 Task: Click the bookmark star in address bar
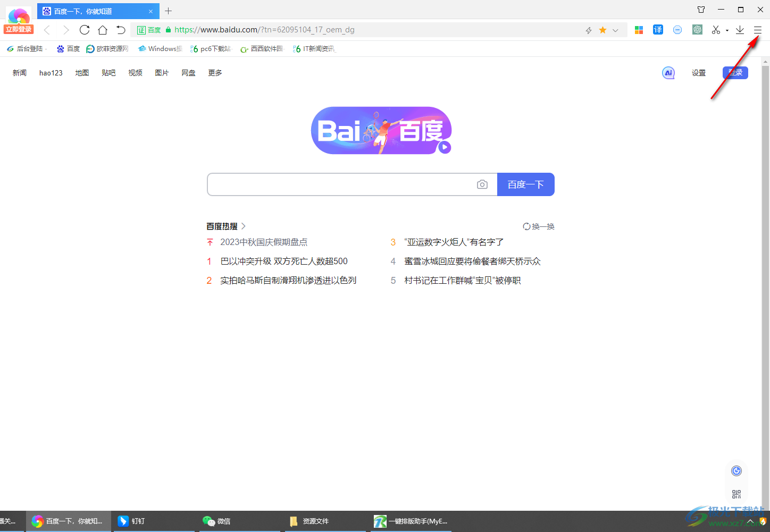(x=602, y=30)
